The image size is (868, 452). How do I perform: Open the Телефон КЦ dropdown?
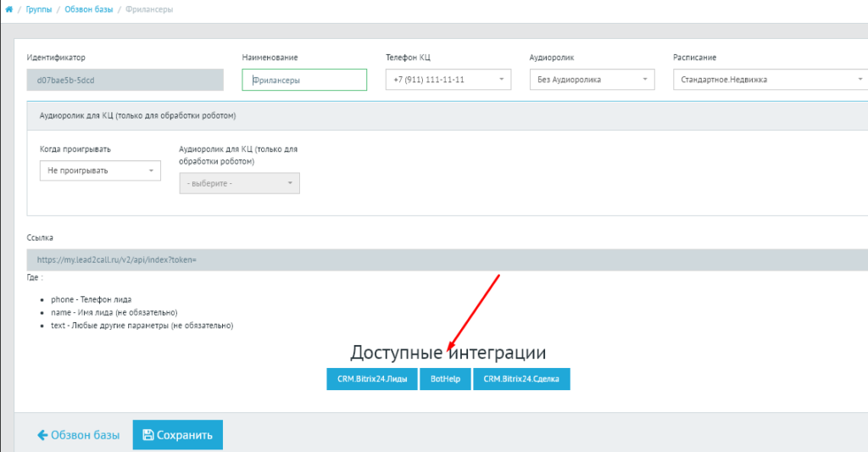pos(448,80)
